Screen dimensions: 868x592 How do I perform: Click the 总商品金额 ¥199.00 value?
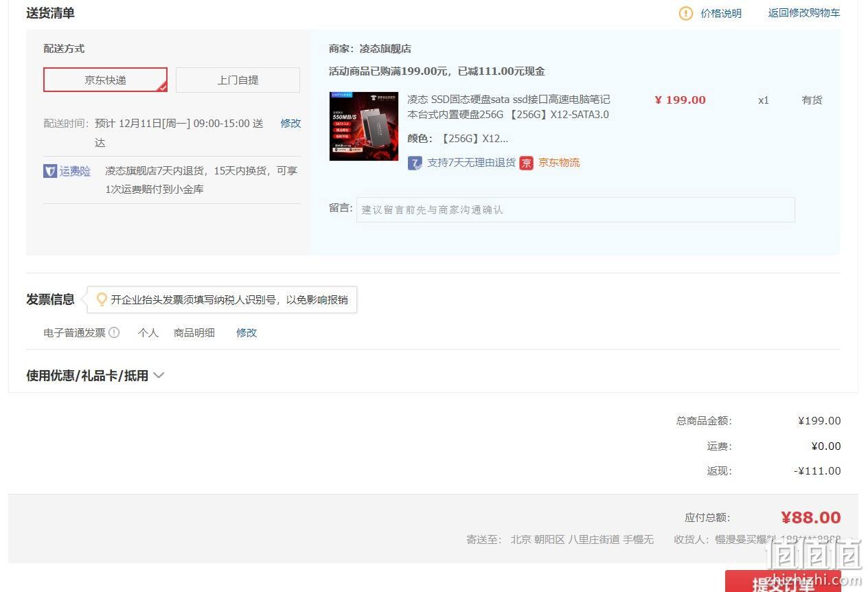click(819, 421)
